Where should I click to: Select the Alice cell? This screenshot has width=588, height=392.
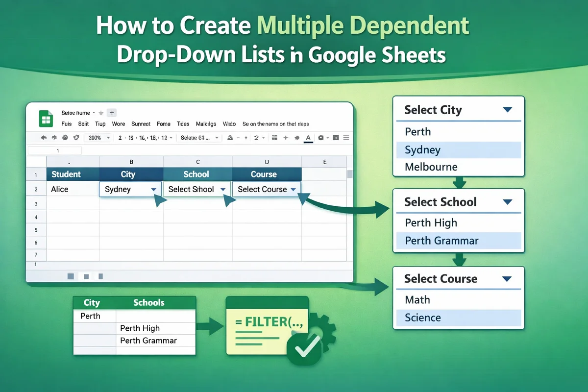[73, 189]
